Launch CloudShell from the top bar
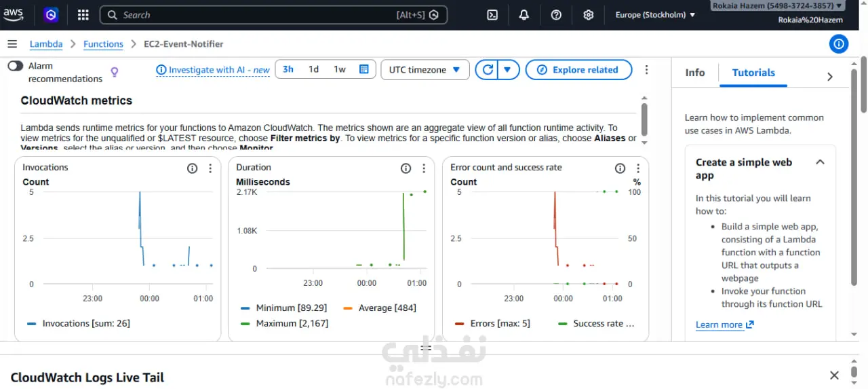The width and height of the screenshot is (868, 389). pyautogui.click(x=493, y=15)
